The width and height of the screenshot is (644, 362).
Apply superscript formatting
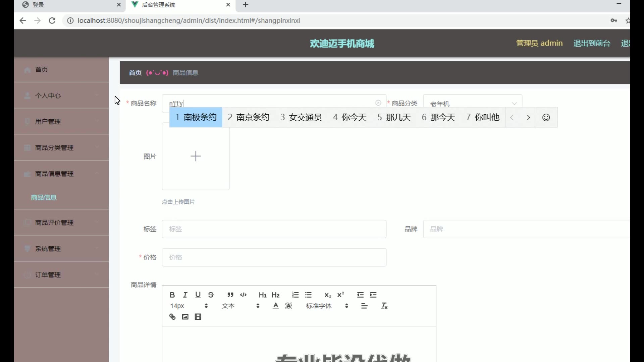[x=340, y=295]
